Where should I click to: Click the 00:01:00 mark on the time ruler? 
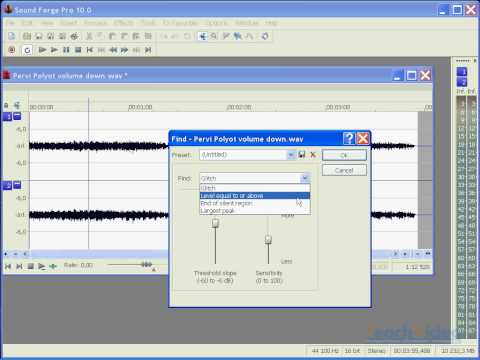click(140, 107)
